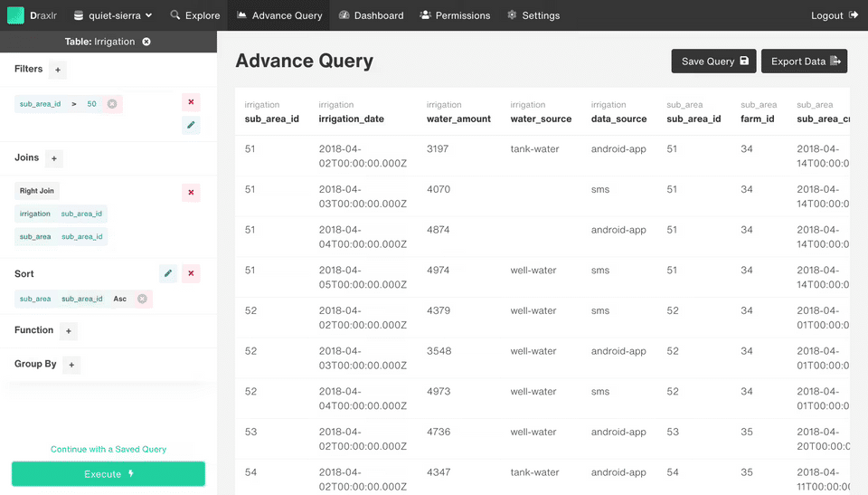Image resolution: width=868 pixels, height=495 pixels.
Task: Click the Right Join label
Action: pos(36,191)
